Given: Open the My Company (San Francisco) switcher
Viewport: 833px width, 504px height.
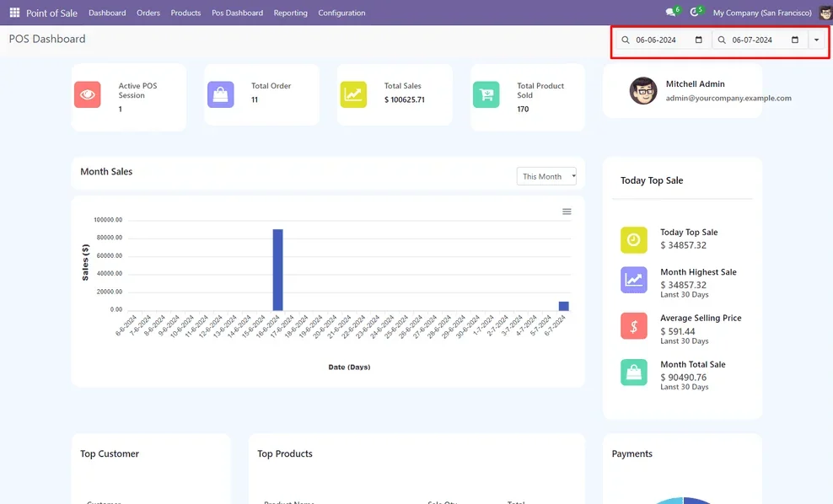Looking at the screenshot, I should coord(761,13).
